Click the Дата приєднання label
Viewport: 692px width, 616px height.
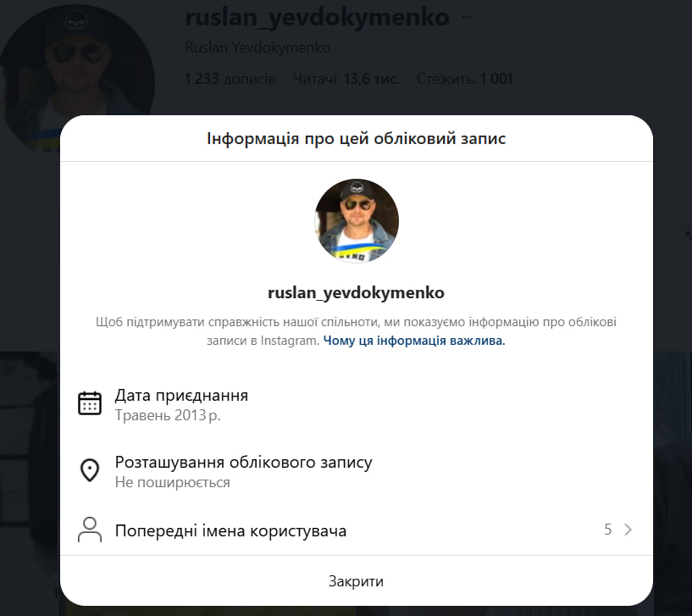[181, 395]
